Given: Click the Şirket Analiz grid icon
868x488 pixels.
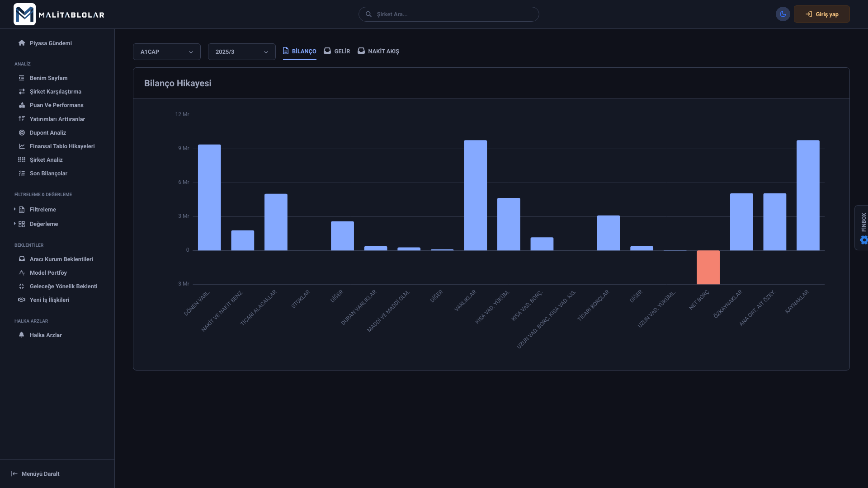Looking at the screenshot, I should (x=22, y=160).
